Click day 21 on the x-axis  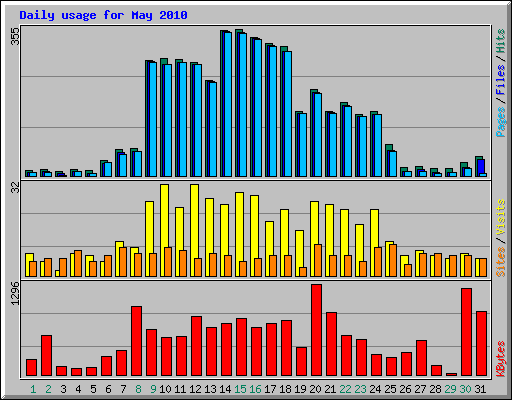point(330,389)
